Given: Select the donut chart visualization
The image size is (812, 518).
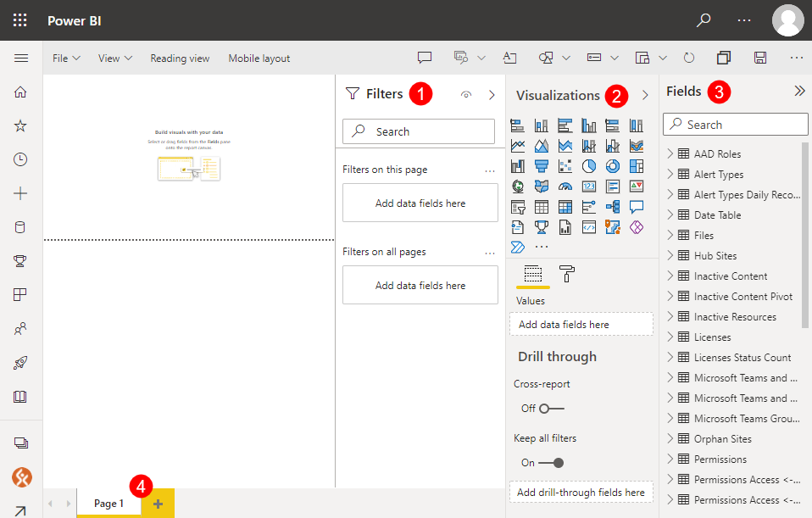Looking at the screenshot, I should coord(613,166).
